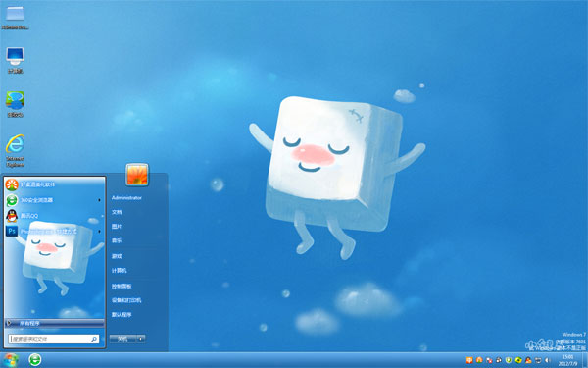Open 音乐 in Start menu
The image size is (588, 368).
[117, 240]
